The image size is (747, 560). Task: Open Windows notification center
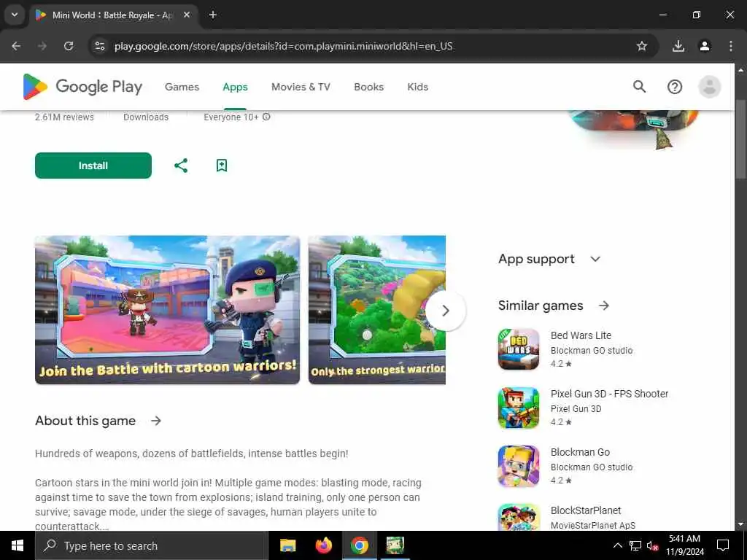pyautogui.click(x=723, y=545)
